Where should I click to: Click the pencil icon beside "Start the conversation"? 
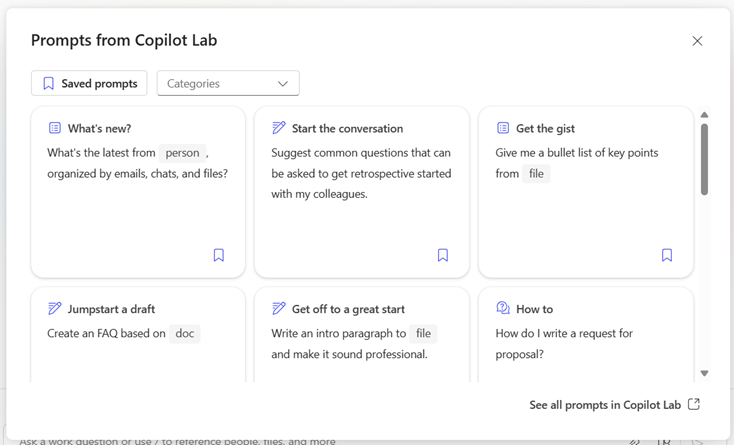279,128
